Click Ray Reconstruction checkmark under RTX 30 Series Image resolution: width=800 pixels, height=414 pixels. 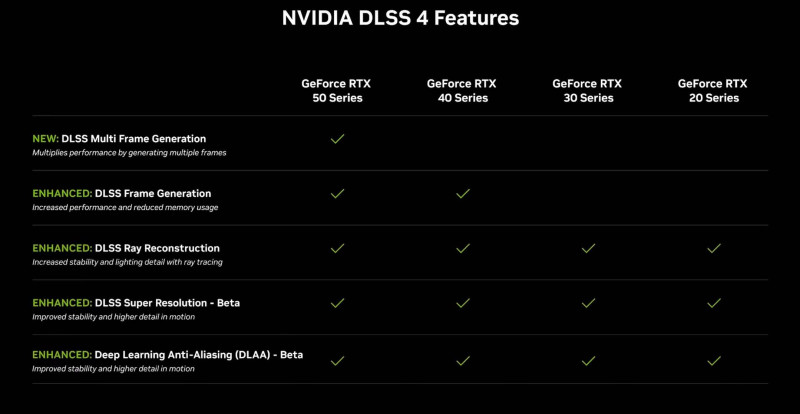pyautogui.click(x=588, y=248)
